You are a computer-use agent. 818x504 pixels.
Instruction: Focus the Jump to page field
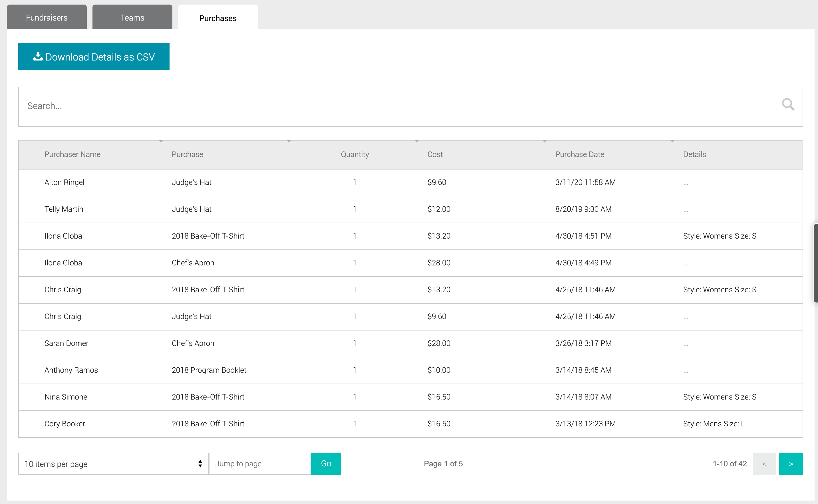click(260, 464)
